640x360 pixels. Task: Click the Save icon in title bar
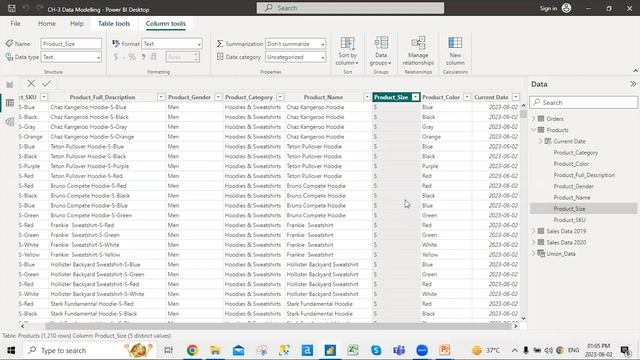[x=11, y=8]
